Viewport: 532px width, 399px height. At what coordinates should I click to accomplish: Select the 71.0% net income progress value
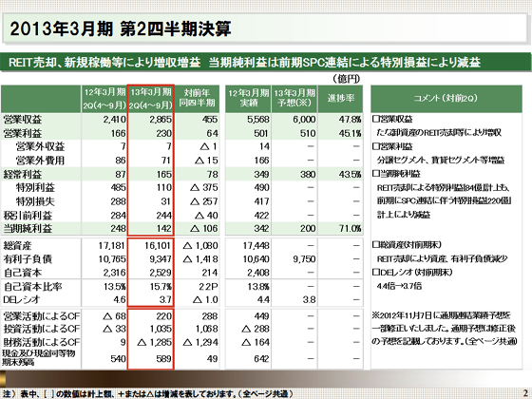point(350,228)
